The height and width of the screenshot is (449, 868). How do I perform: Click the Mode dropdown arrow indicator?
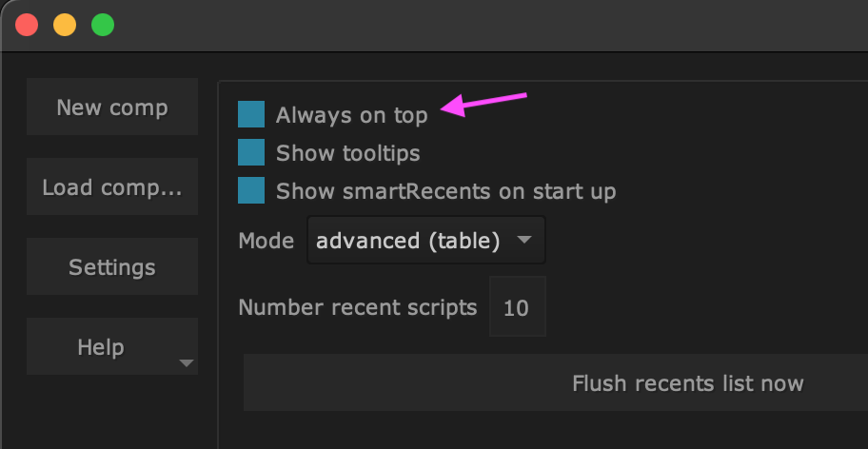point(523,241)
